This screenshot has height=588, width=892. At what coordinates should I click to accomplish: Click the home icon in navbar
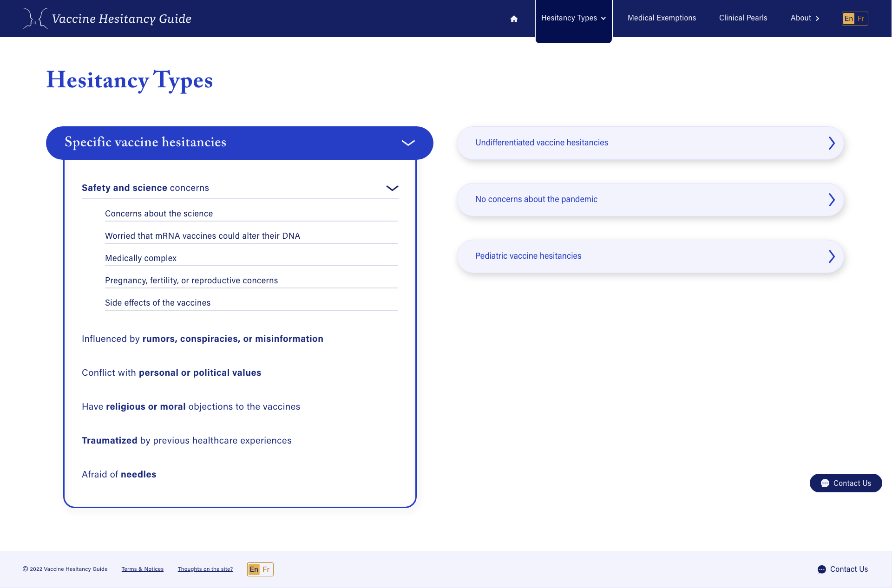click(514, 19)
